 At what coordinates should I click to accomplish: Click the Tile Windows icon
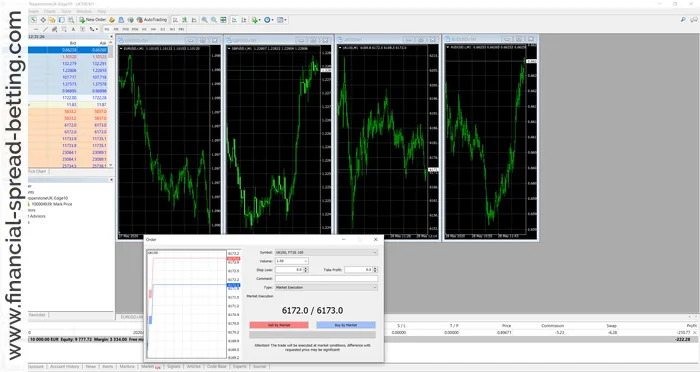tap(223, 20)
